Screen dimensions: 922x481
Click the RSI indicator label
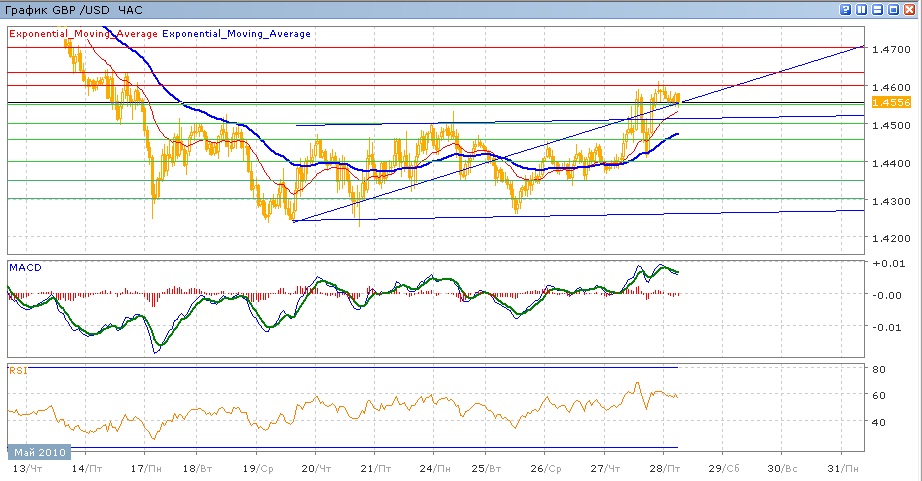(18, 370)
